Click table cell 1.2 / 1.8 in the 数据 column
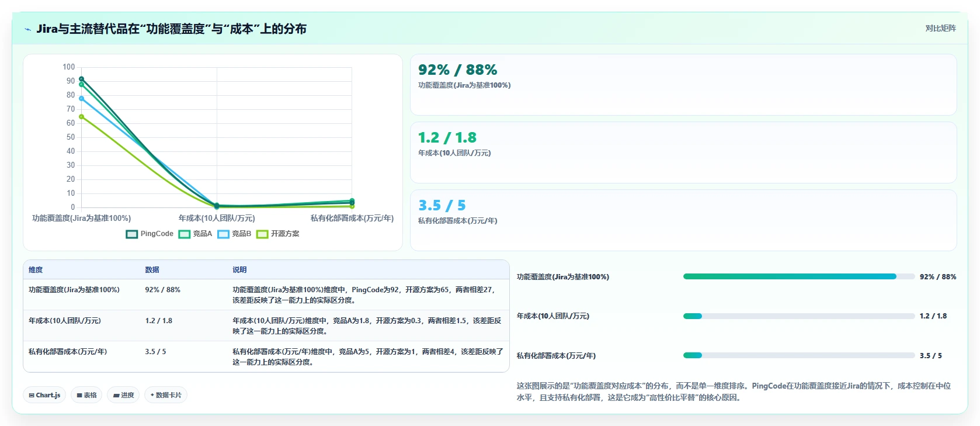The image size is (980, 426). (158, 321)
